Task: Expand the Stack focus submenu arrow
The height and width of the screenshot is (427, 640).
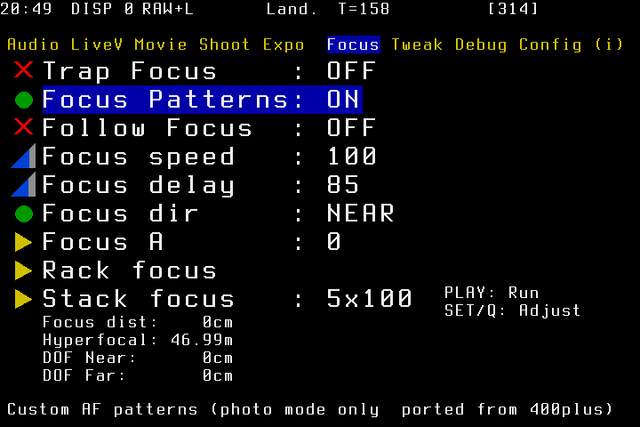Action: pyautogui.click(x=23, y=299)
